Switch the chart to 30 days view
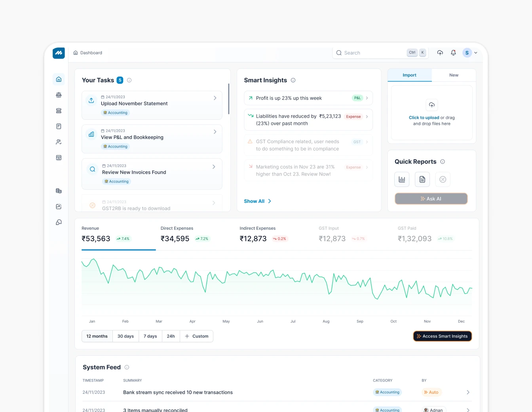Image resolution: width=532 pixels, height=412 pixels. pyautogui.click(x=125, y=336)
